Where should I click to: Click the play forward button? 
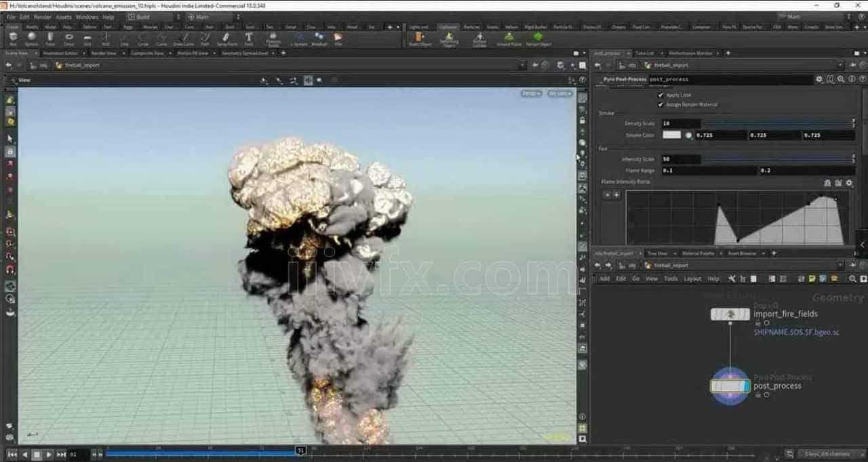coord(50,455)
